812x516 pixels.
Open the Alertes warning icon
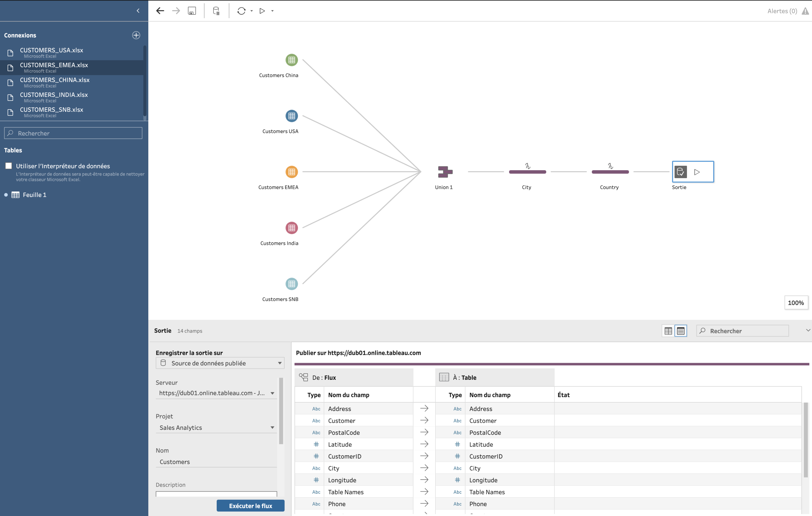pos(805,11)
